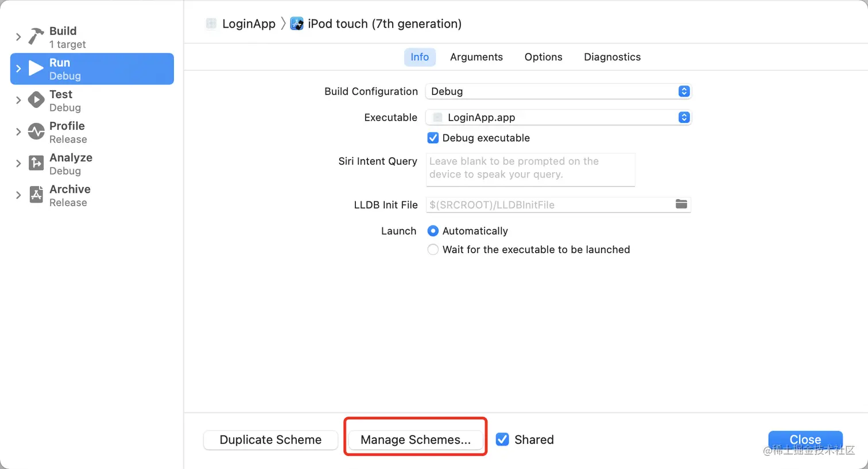868x469 pixels.
Task: Toggle the Debug executable checkbox
Action: tap(433, 138)
